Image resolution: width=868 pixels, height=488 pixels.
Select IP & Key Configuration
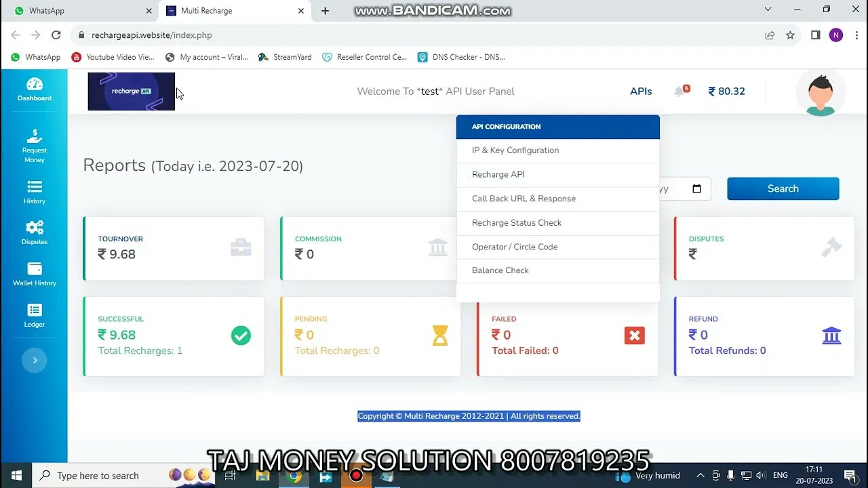click(x=557, y=150)
